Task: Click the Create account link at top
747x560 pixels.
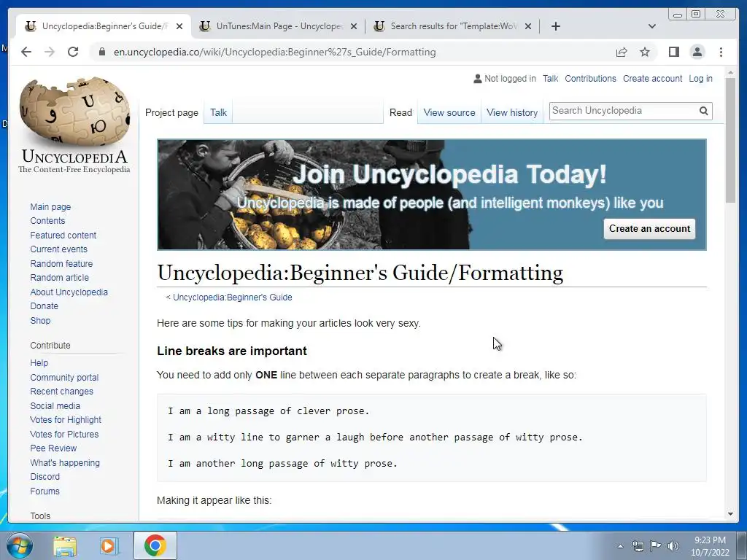Action: [x=652, y=79]
